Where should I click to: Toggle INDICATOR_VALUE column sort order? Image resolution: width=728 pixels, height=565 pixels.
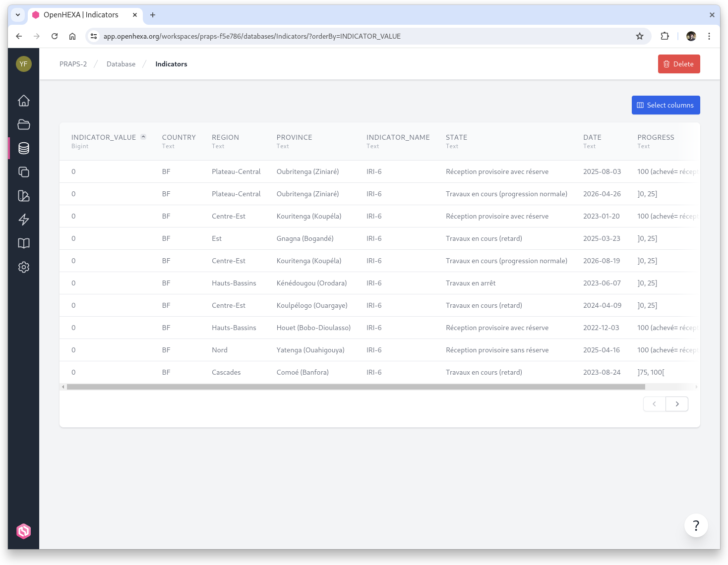coord(143,137)
